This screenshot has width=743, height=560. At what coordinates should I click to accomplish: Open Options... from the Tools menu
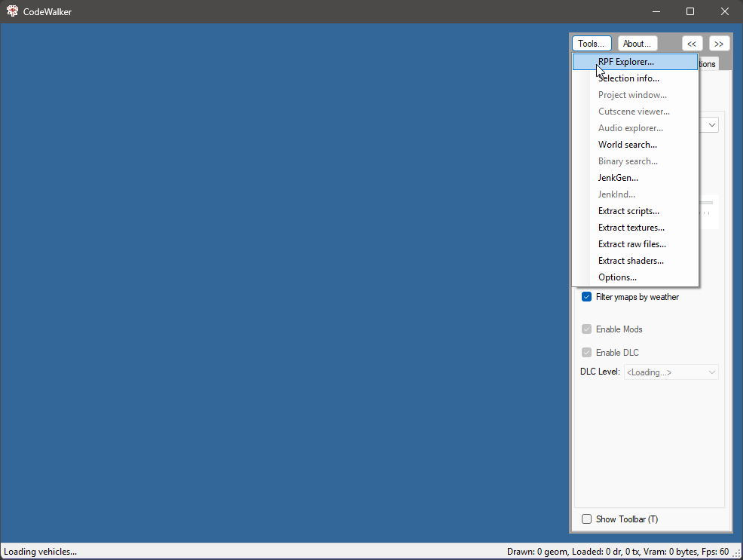pyautogui.click(x=617, y=277)
